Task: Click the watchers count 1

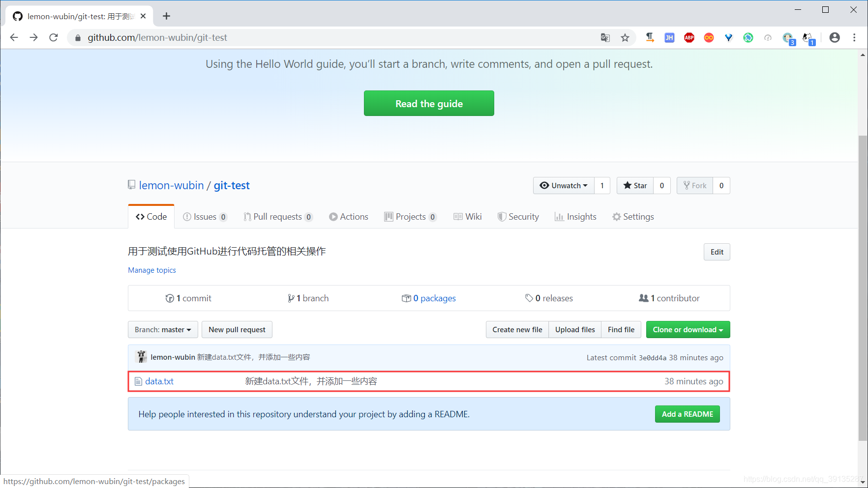Action: (602, 185)
